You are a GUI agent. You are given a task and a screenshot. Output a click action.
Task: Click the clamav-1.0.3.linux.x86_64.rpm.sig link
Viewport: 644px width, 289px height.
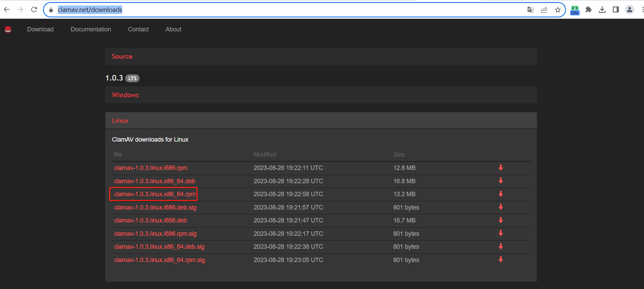point(159,260)
